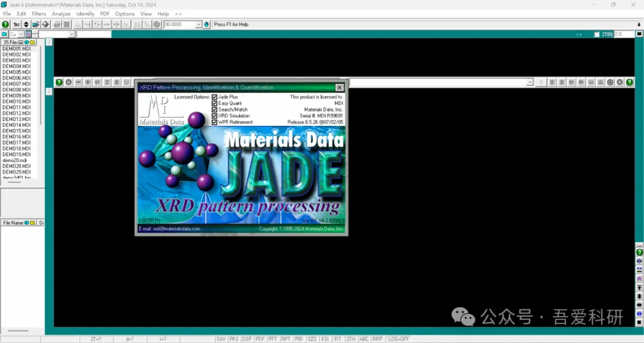Click the PKS status bar button
644x343 pixels.
click(234, 339)
